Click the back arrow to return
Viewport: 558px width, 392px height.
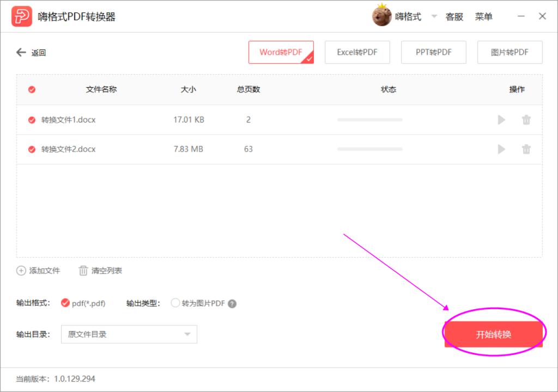click(21, 52)
